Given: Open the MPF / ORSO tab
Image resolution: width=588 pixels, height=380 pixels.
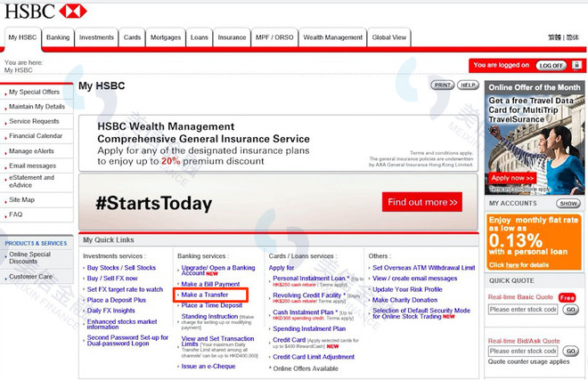Looking at the screenshot, I should click(x=274, y=37).
